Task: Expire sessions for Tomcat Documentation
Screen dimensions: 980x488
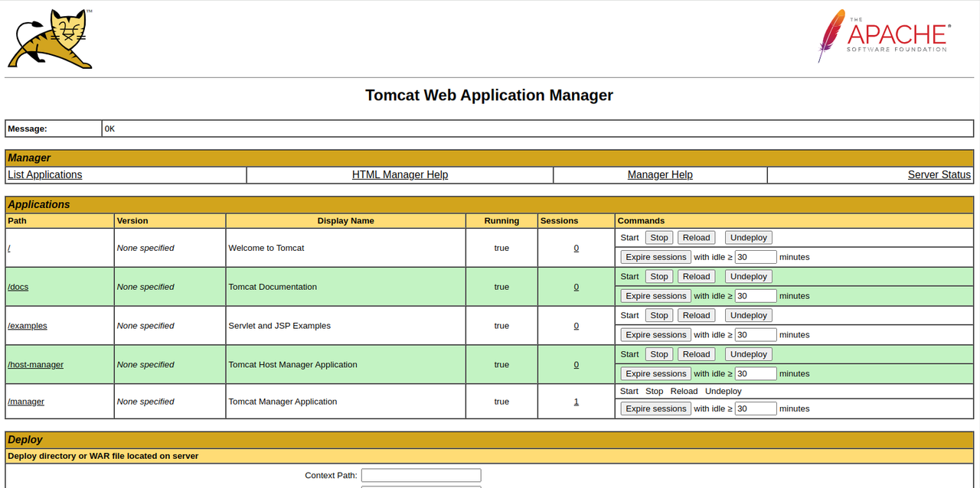Action: tap(656, 296)
